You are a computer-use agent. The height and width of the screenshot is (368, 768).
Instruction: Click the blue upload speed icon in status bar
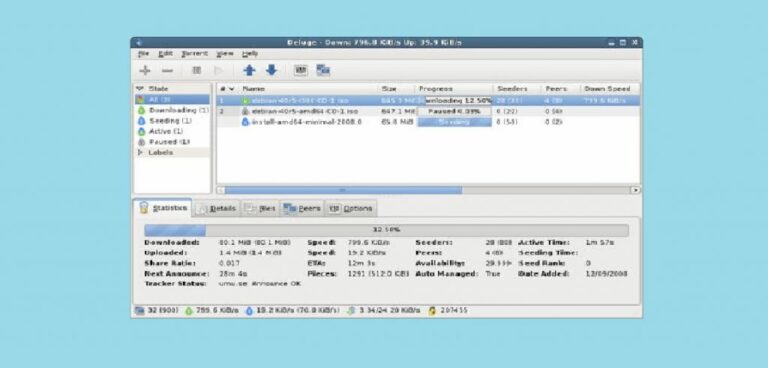click(x=249, y=311)
